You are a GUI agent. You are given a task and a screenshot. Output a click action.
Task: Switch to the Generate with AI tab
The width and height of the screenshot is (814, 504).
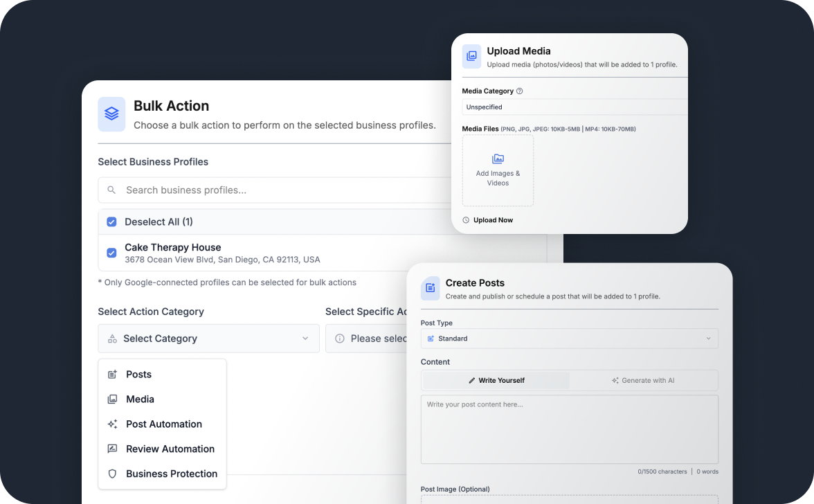(x=643, y=381)
